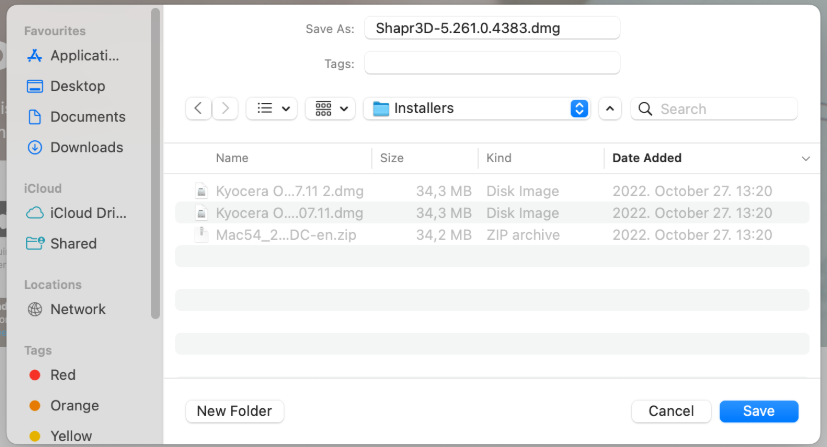Select Kyocera O....07.11.dmg file row
Screen dimensions: 827x447
492,213
